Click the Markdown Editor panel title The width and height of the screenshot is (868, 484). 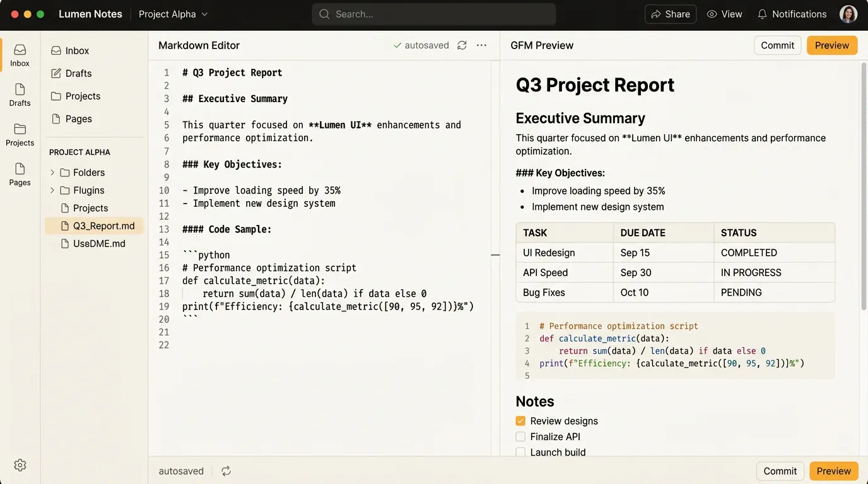[199, 45]
